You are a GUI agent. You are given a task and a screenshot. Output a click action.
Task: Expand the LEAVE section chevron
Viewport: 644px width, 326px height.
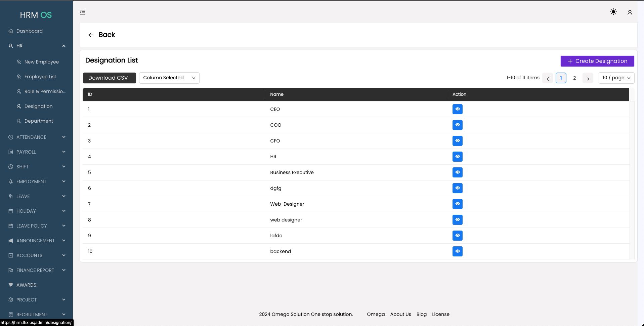click(64, 196)
